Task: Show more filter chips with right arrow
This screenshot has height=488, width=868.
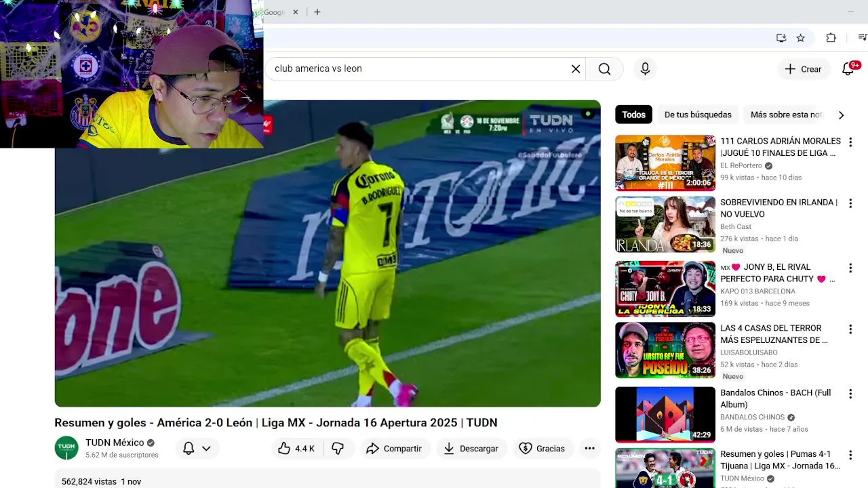Action: coord(841,115)
